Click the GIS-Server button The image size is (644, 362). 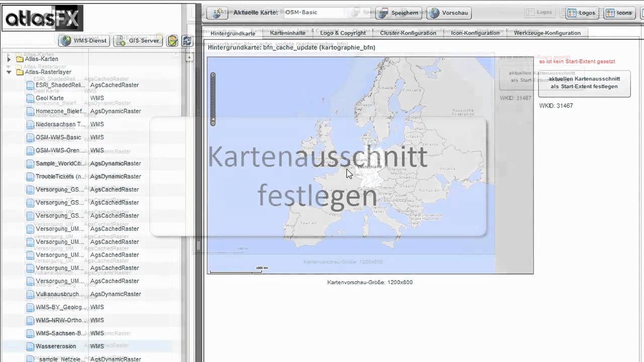[138, 41]
